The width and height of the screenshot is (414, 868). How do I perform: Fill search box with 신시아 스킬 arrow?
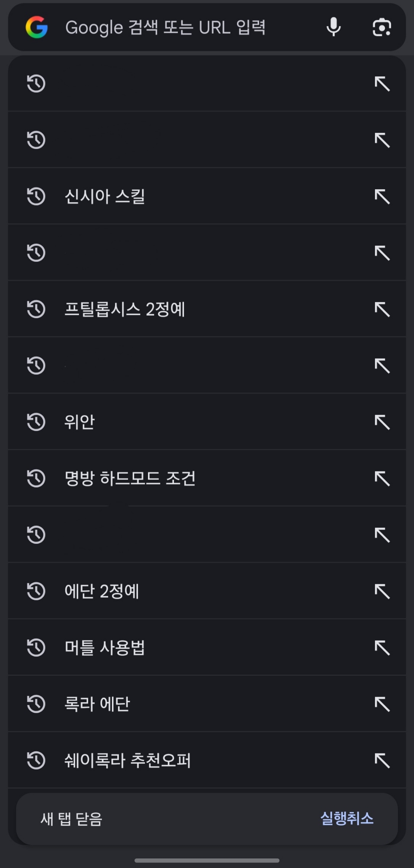[382, 197]
